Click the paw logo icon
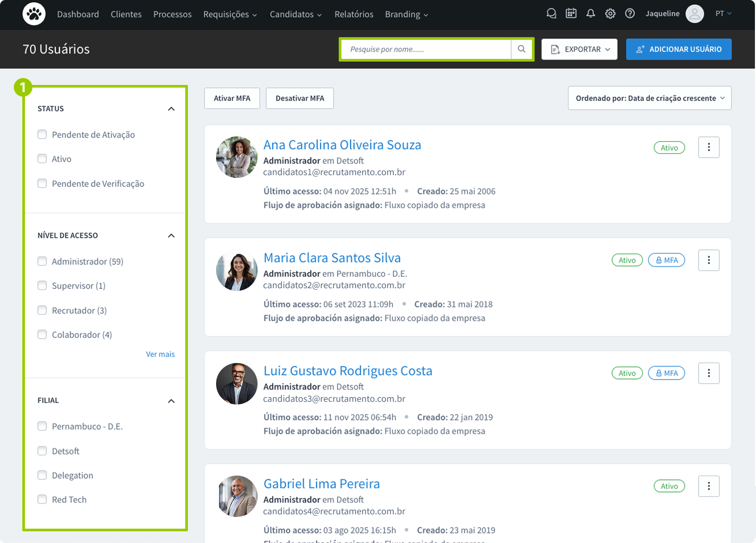This screenshot has height=543, width=756. 34,14
